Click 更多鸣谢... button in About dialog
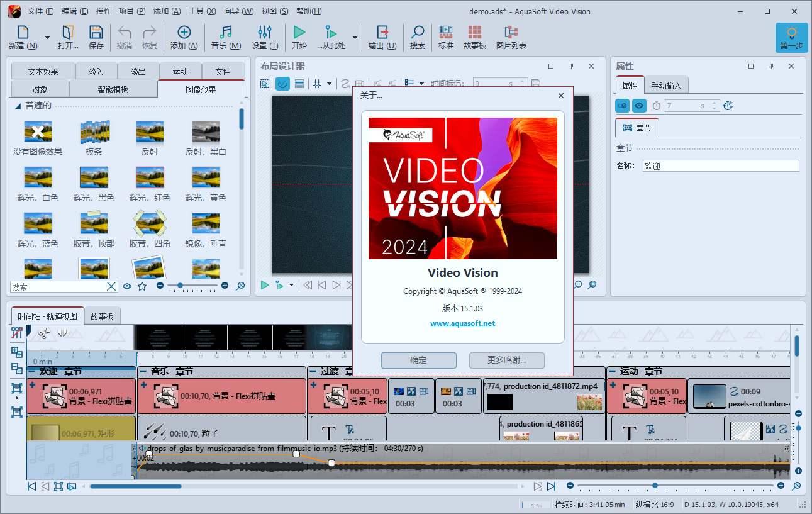Viewport: 812px width, 514px height. click(x=507, y=360)
